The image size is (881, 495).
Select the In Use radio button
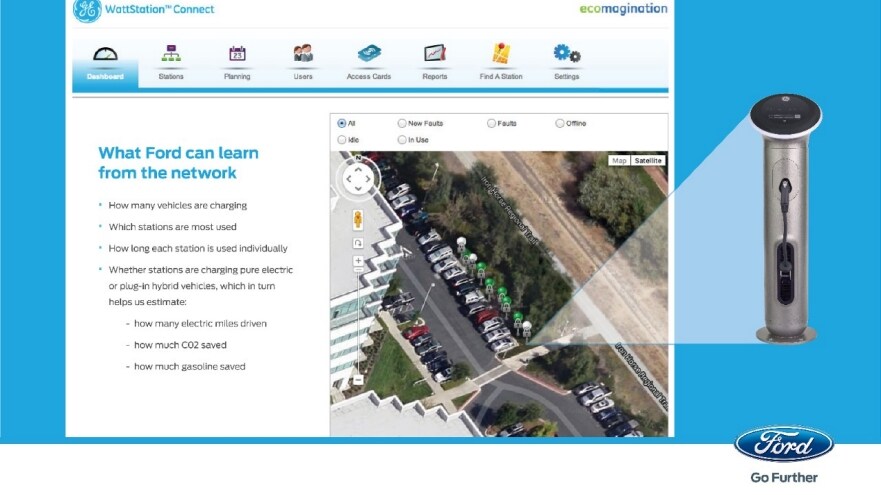point(402,139)
